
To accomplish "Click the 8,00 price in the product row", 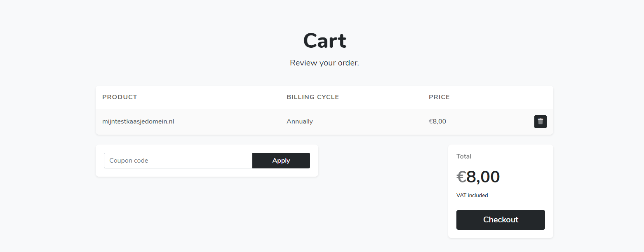I will click(x=440, y=121).
